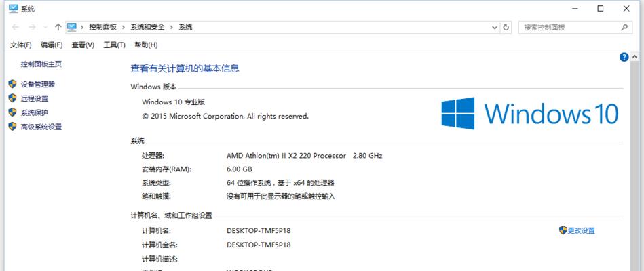Click the back navigation arrow
The width and height of the screenshot is (644, 271).
[16, 27]
